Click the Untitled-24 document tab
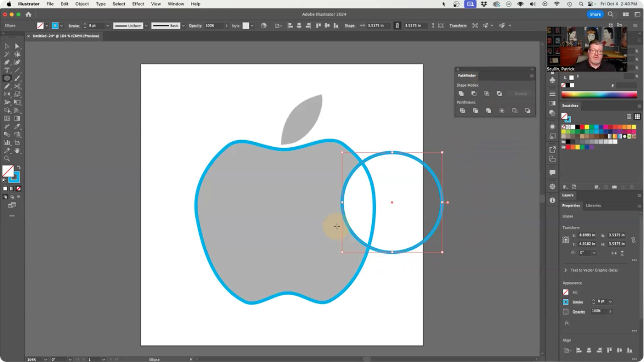Image resolution: width=644 pixels, height=362 pixels. pos(66,36)
